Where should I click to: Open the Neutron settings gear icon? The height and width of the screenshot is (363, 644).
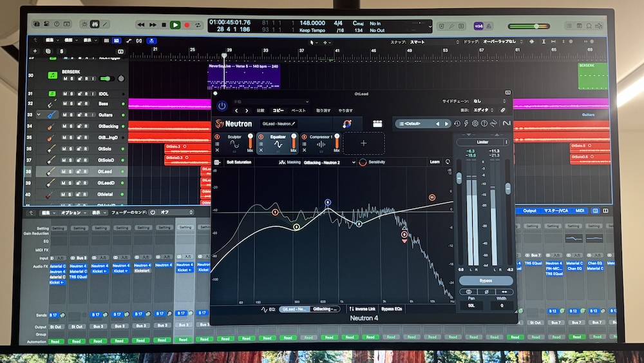point(475,124)
